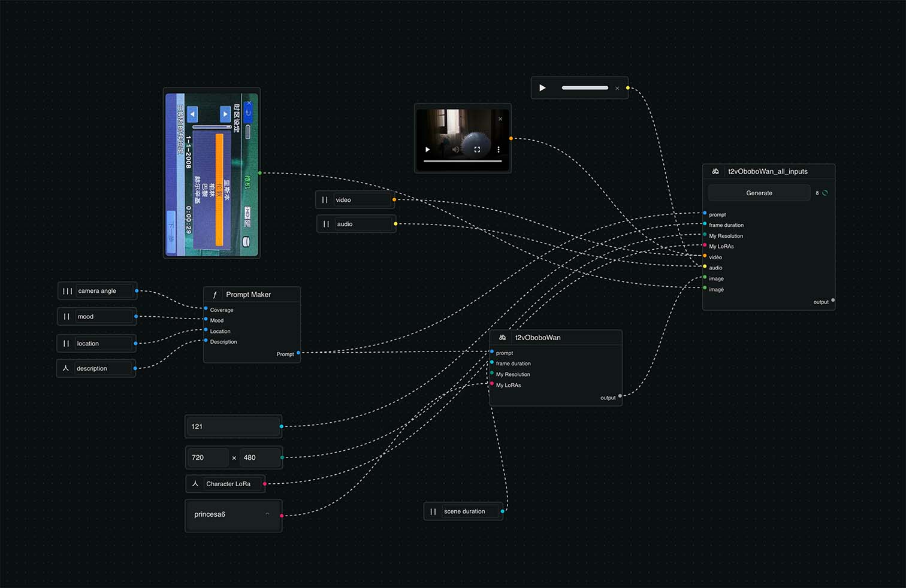Click the Generate button
This screenshot has width=906, height=588.
click(x=759, y=193)
